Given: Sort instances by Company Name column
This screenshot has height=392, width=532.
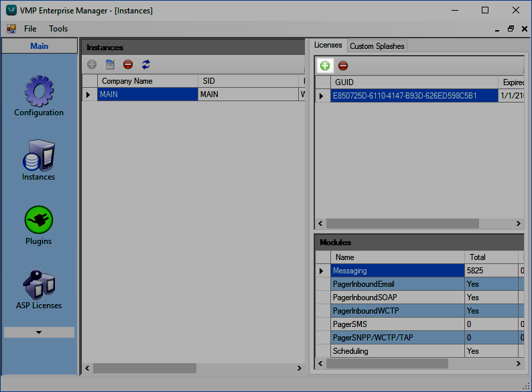Looking at the screenshot, I should (147, 81).
